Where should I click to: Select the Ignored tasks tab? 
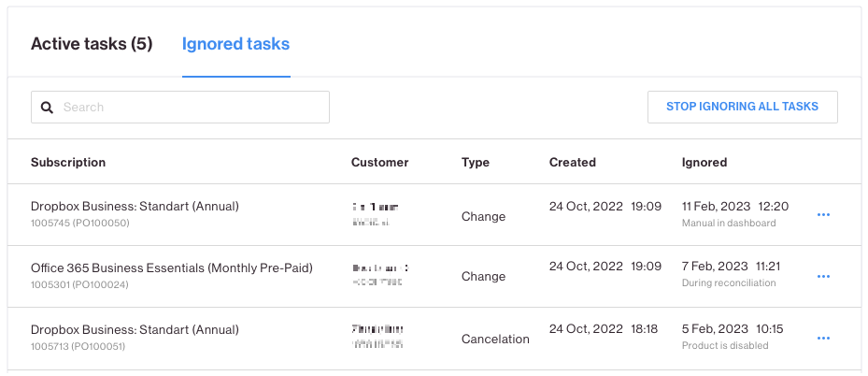[235, 44]
